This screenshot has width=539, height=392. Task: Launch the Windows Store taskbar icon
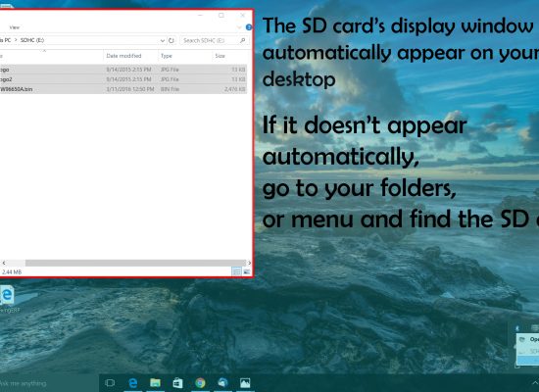[177, 383]
